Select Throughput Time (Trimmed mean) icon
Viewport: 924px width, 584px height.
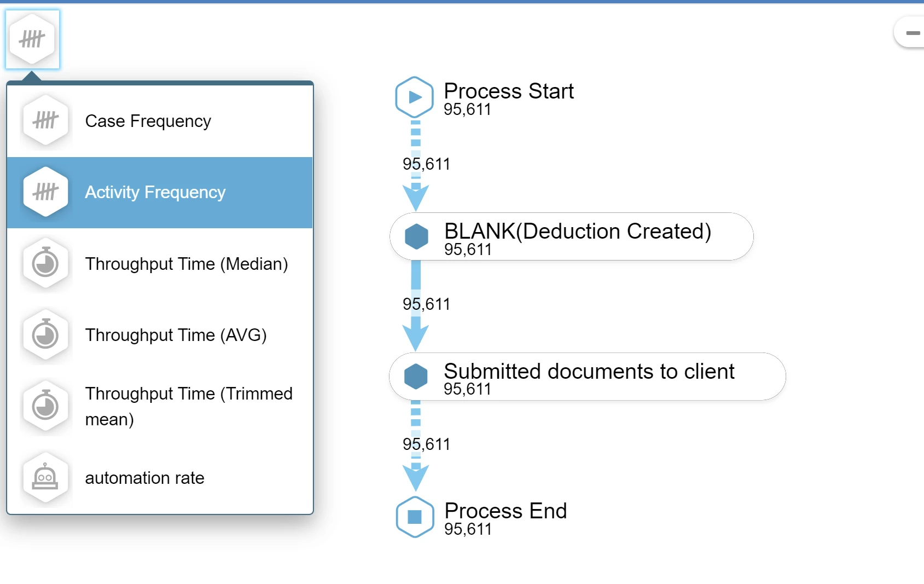(x=45, y=407)
